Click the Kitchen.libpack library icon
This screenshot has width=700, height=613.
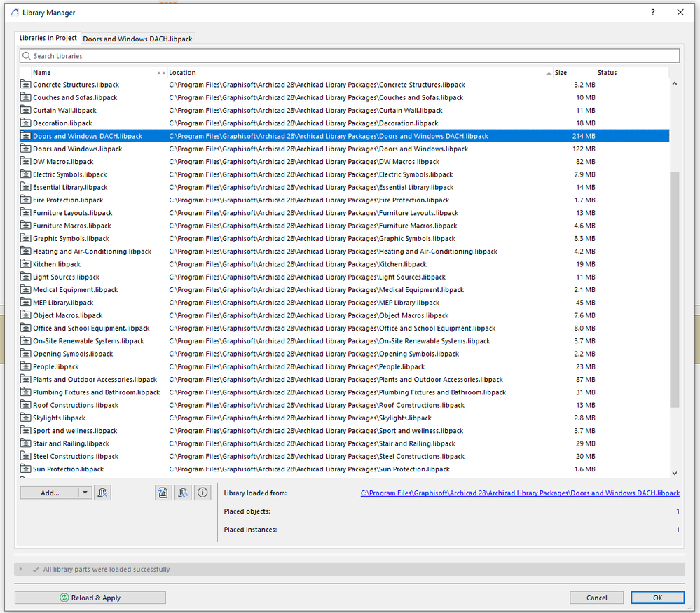coord(25,264)
